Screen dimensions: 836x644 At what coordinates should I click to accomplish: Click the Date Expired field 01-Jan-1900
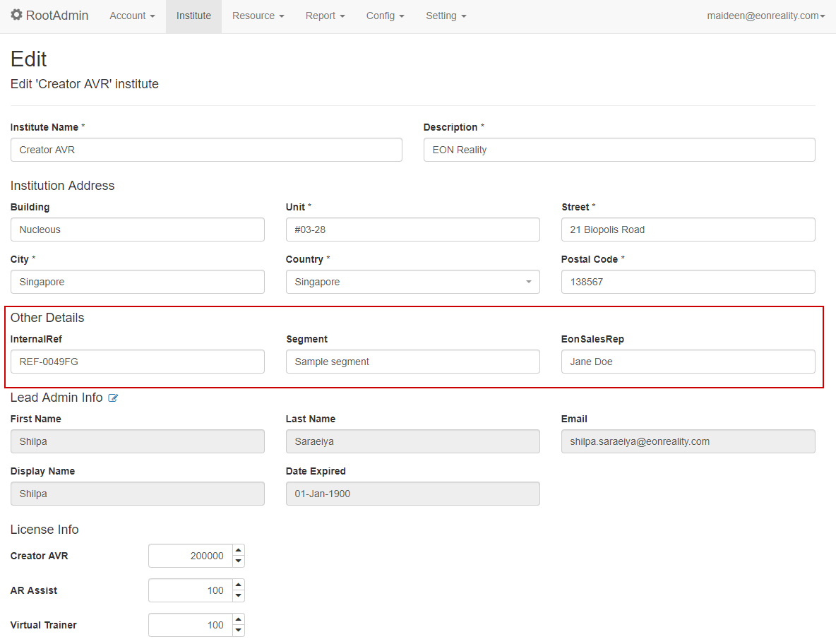point(412,494)
